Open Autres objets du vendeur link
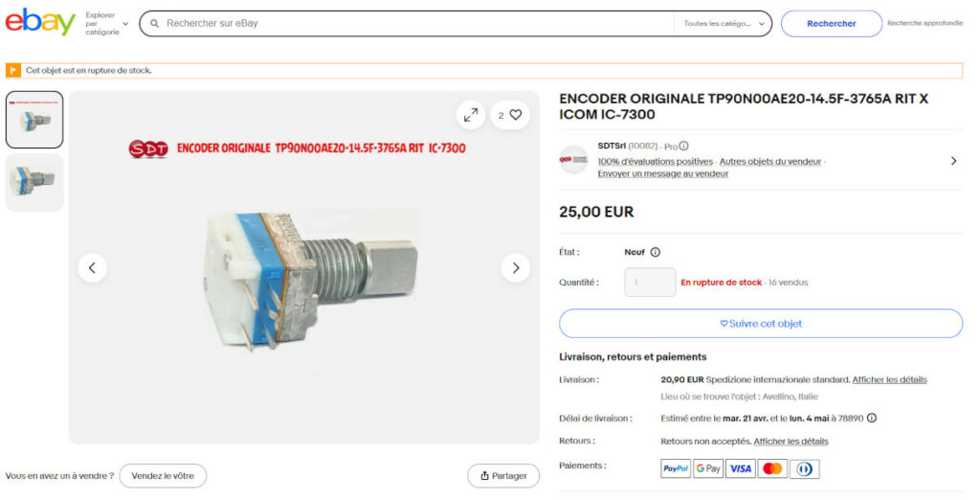This screenshot has width=980, height=500. click(x=770, y=162)
